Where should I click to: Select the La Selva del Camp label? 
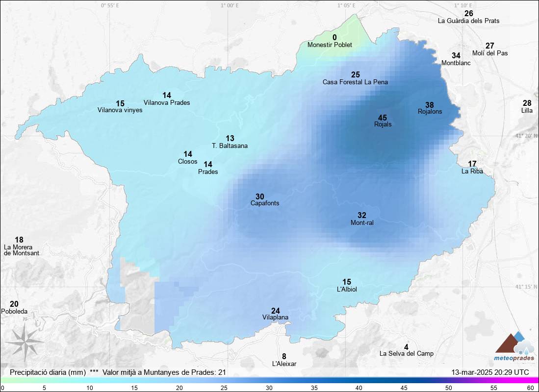pos(406,353)
